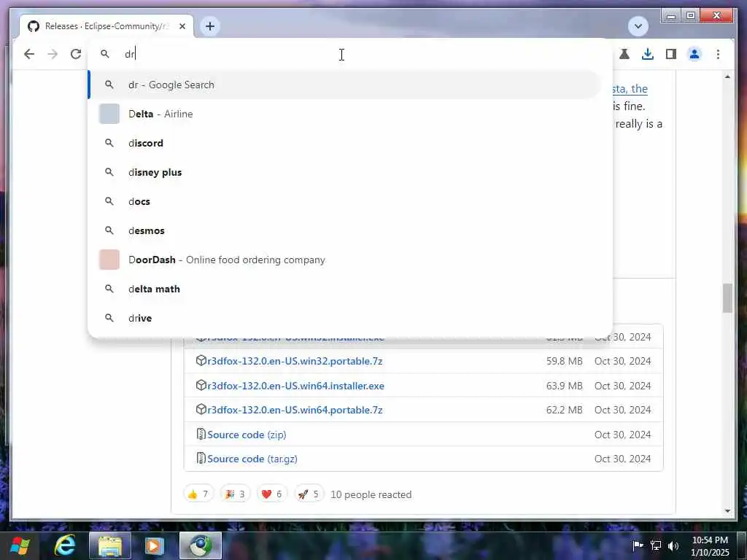This screenshot has height=560, width=747.
Task: Click the party popper reaction button
Action: [x=235, y=494]
